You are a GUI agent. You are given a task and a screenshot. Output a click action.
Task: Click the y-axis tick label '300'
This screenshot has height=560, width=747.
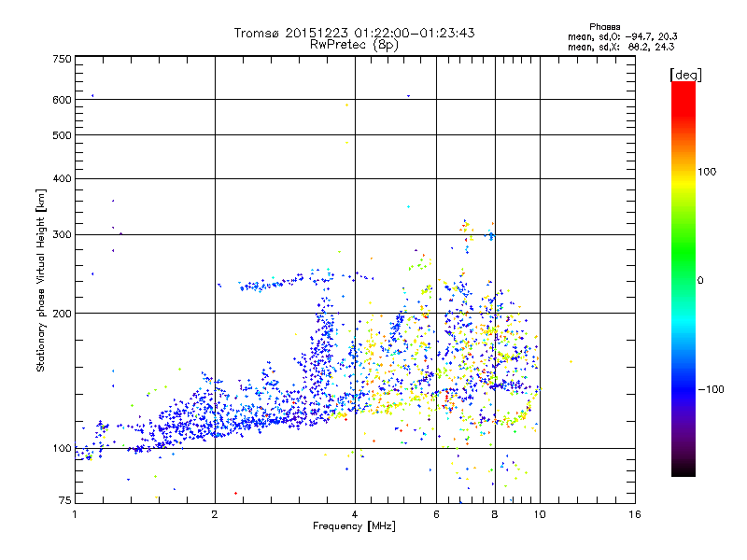pyautogui.click(x=62, y=234)
